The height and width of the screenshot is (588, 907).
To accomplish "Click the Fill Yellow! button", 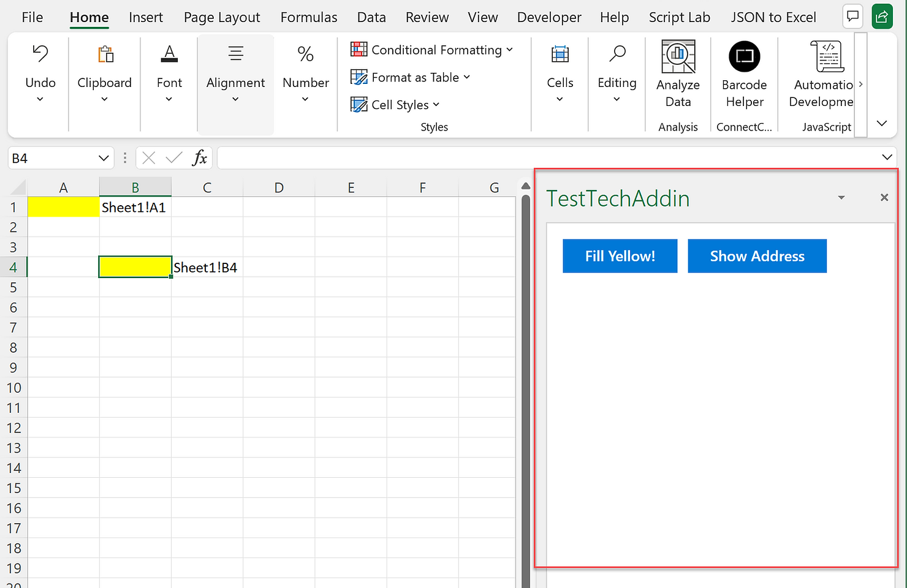I will [620, 256].
